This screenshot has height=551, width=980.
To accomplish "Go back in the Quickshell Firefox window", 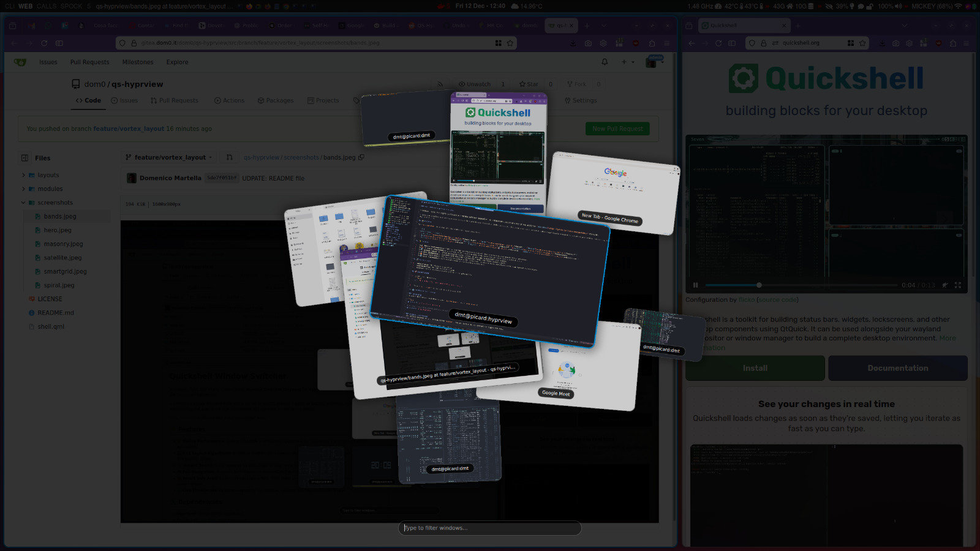I will [x=692, y=43].
